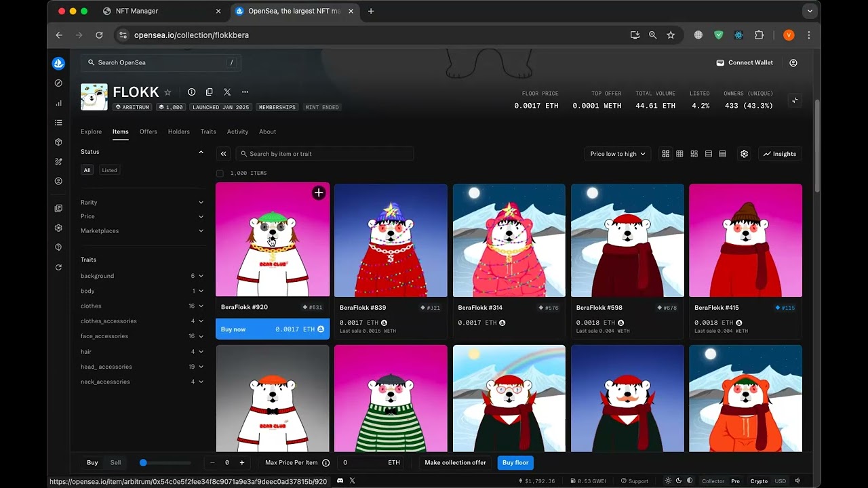This screenshot has height=488, width=868.
Task: Switch to Pro mode in footer
Action: point(735,481)
